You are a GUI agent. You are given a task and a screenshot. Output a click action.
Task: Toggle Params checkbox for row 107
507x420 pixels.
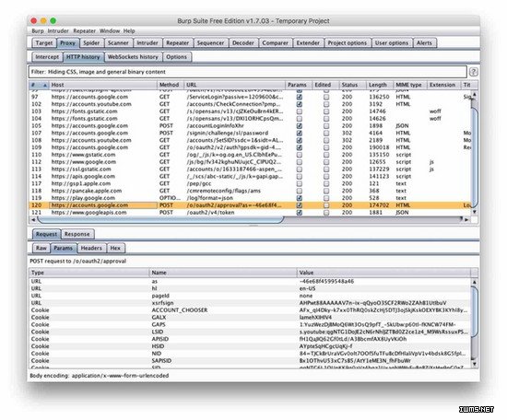[x=300, y=134]
